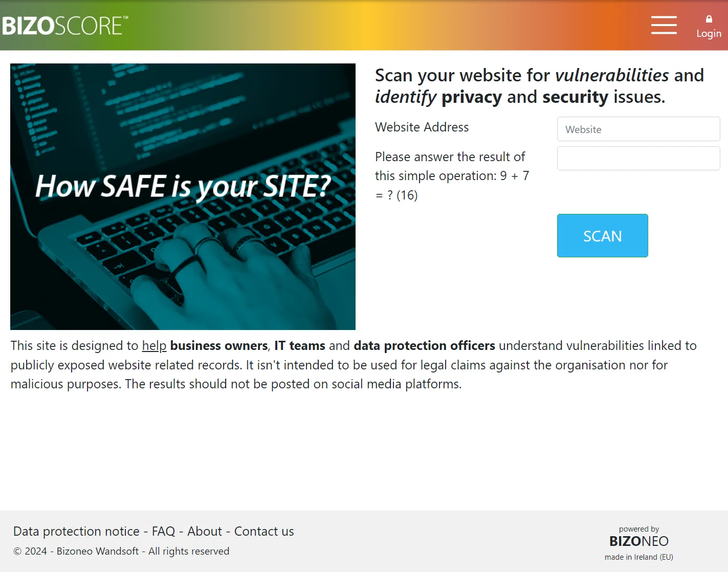
Task: Click the "made in Ireland (EU)" text
Action: pos(638,557)
